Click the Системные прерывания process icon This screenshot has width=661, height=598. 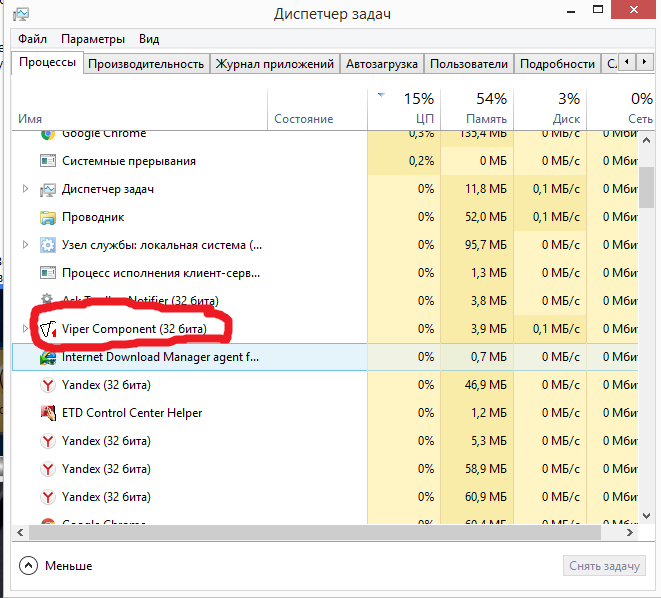click(48, 161)
